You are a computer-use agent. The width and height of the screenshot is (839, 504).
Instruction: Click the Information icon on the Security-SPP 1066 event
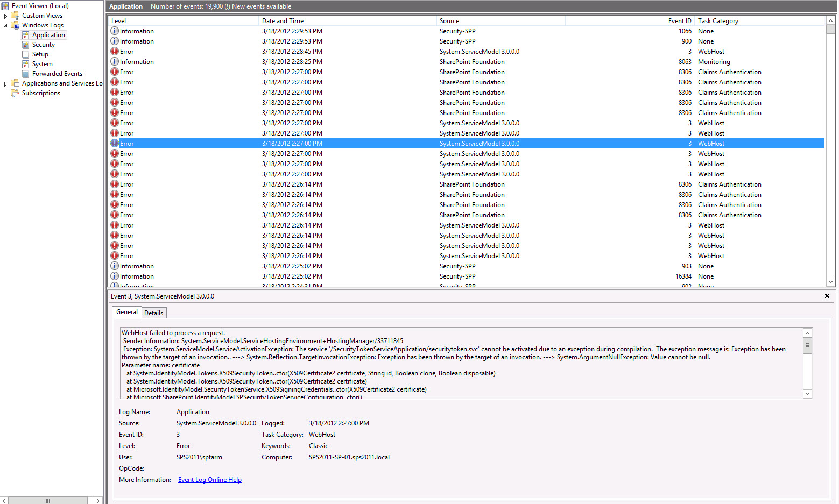pos(114,31)
